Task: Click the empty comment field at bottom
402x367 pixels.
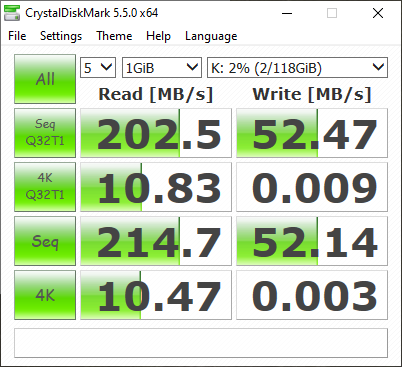Action: 201,343
